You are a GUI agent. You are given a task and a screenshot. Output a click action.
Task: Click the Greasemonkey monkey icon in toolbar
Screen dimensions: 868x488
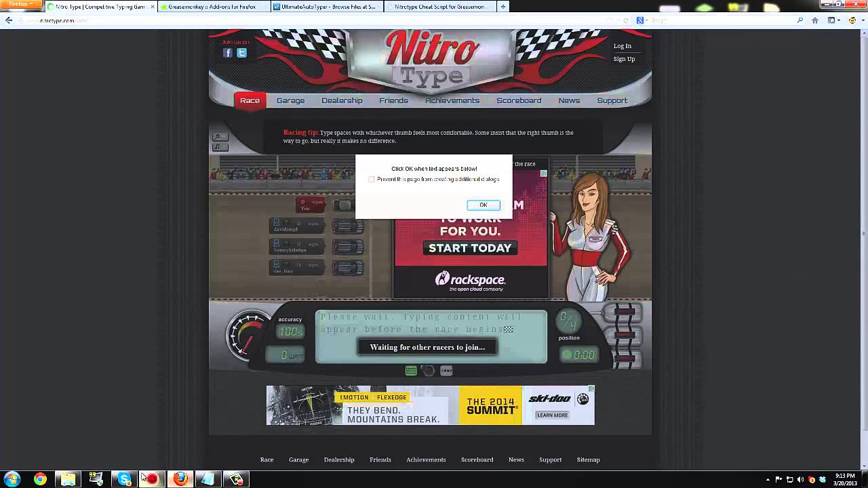pos(853,20)
